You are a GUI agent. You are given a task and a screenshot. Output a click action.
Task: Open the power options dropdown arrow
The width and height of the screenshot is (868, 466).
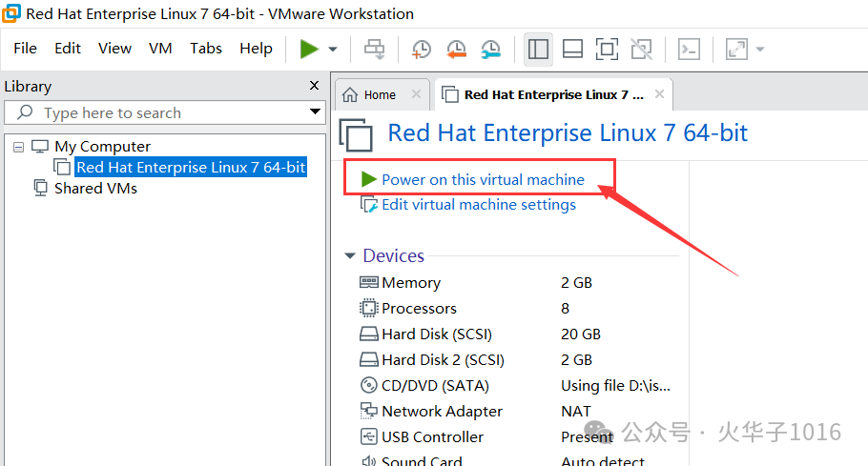point(333,50)
